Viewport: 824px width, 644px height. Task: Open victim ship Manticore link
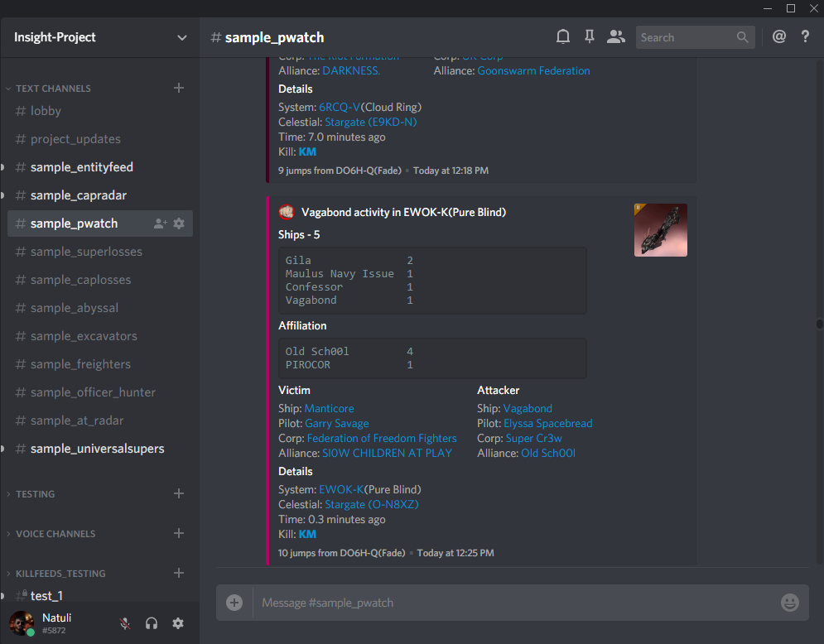(x=329, y=408)
